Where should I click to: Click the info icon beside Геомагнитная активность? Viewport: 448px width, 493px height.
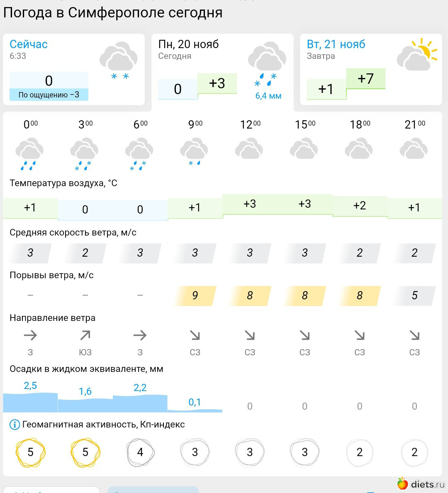[15, 425]
